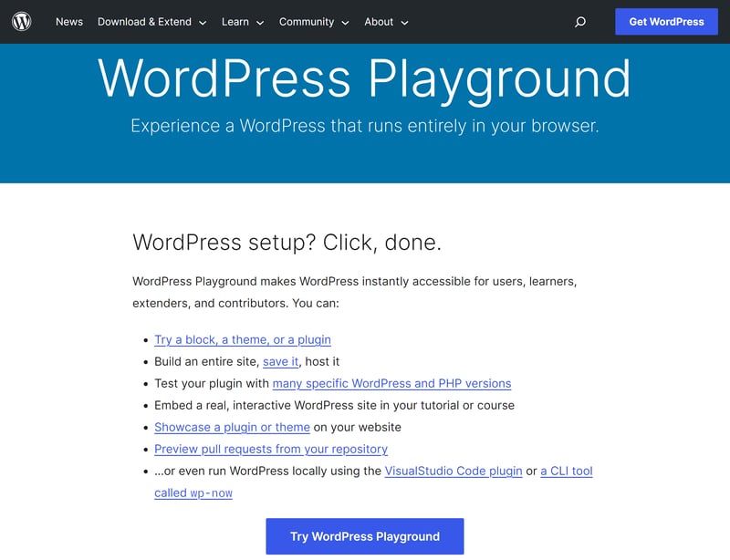730x560 pixels.
Task: Click the WordPress Playground page title
Action: [x=364, y=78]
